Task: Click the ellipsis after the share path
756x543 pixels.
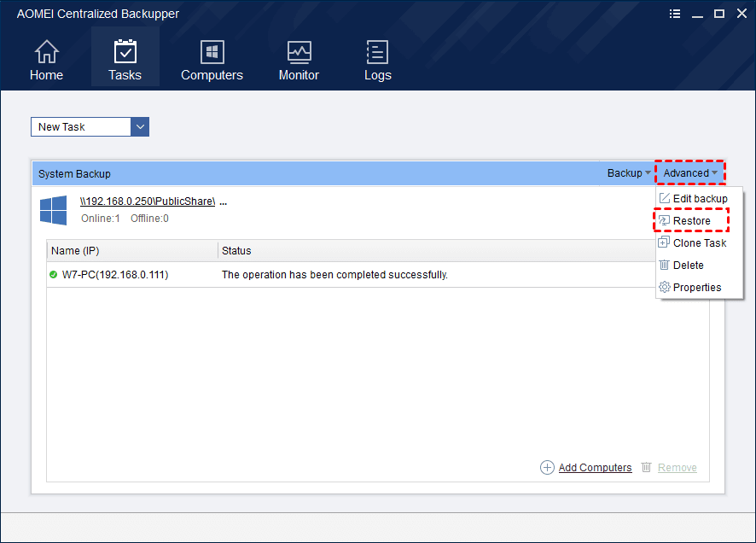Action: 224,202
